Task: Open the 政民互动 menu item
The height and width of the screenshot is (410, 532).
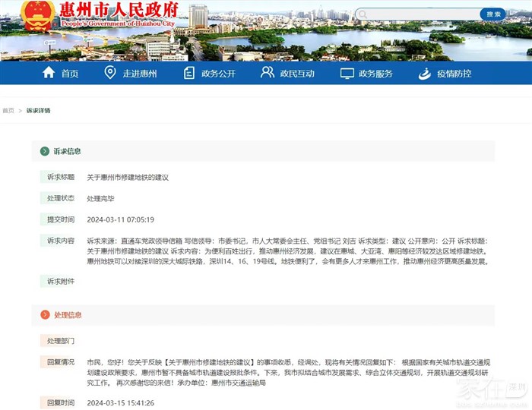Action: coord(296,74)
